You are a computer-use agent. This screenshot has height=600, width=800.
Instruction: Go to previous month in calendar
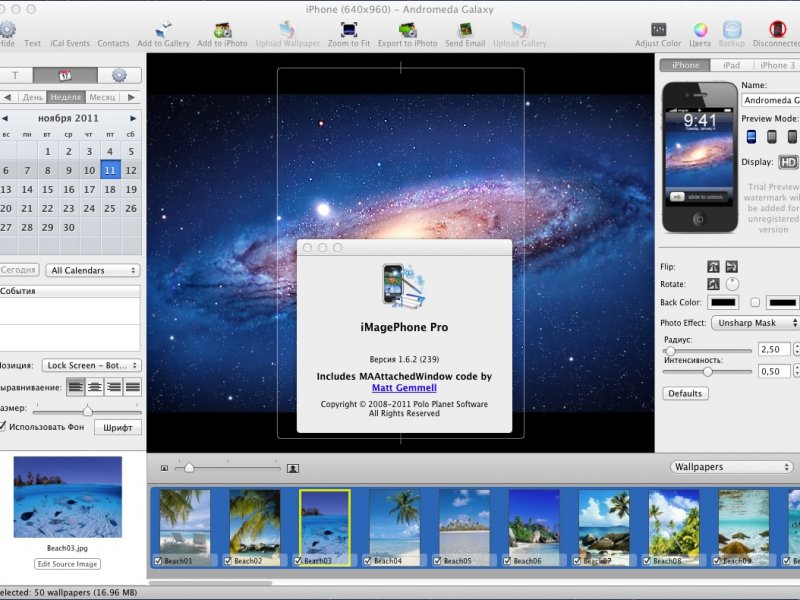[x=5, y=118]
